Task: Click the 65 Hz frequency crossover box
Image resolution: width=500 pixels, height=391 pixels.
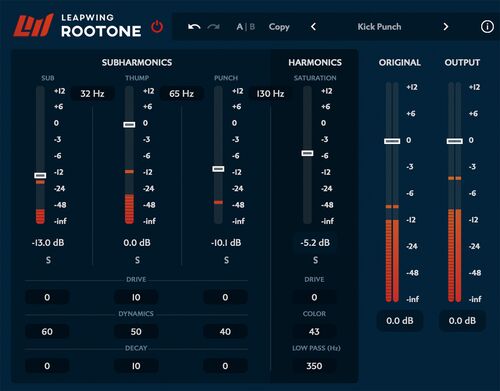Action: 181,94
